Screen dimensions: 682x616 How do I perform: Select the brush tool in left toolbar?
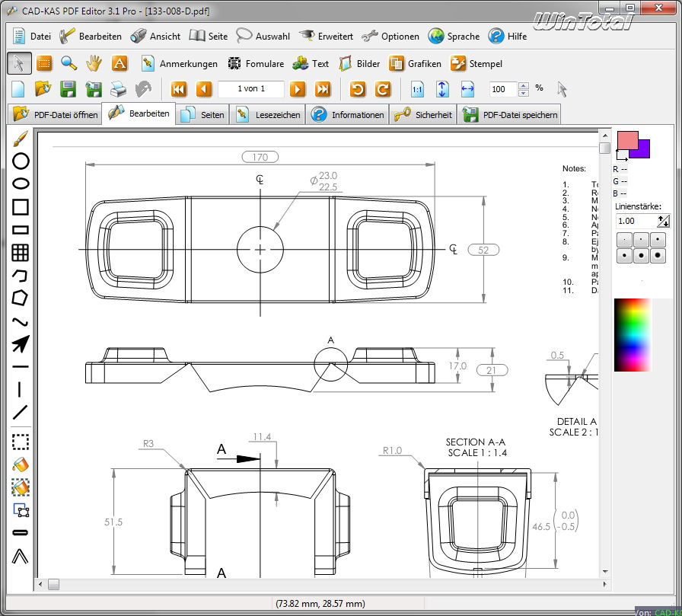(x=21, y=138)
